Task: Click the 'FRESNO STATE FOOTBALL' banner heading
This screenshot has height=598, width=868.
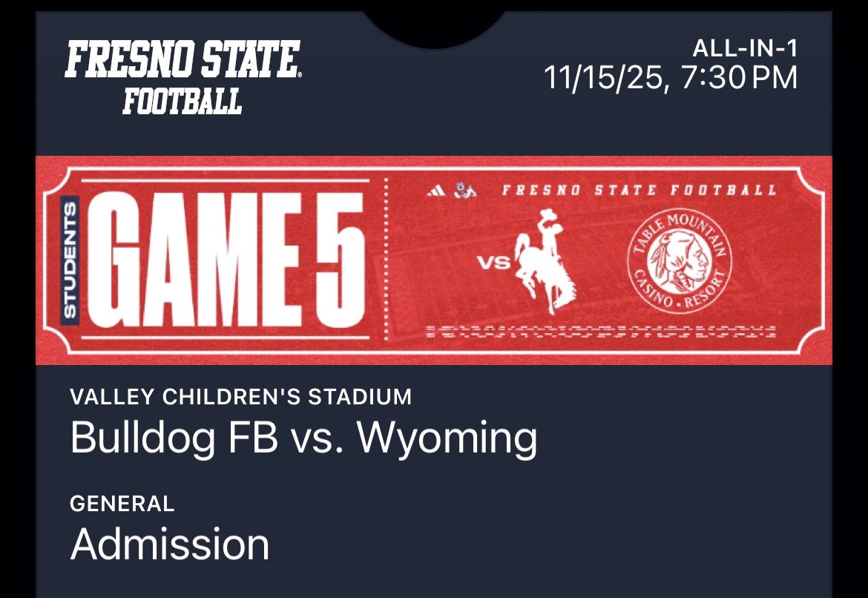Action: [x=639, y=191]
